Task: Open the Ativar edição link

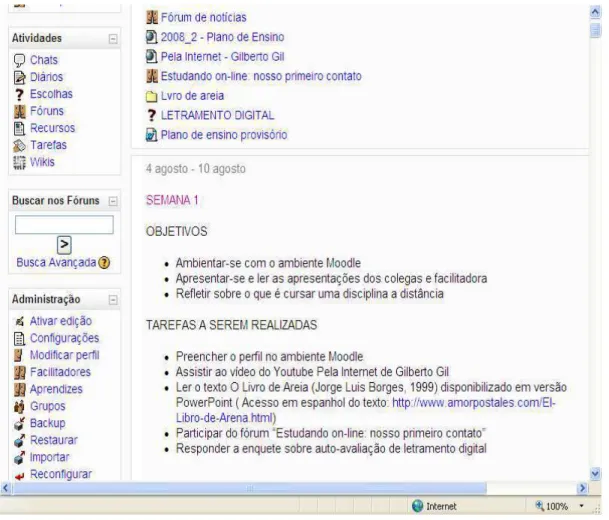Action: click(x=61, y=321)
